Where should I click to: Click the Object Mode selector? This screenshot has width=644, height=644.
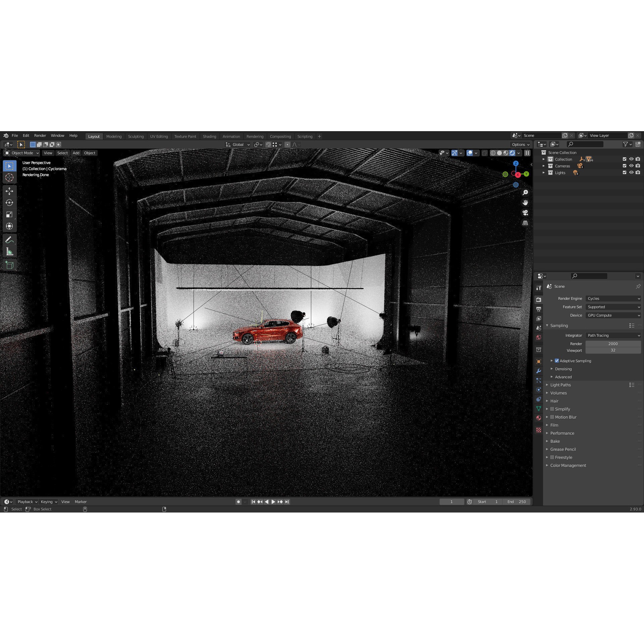click(21, 153)
